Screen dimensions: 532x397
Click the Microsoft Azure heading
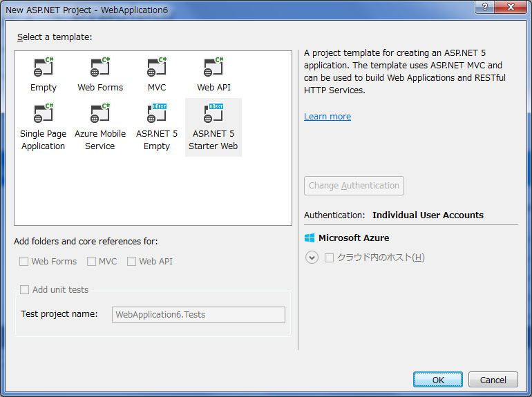pyautogui.click(x=354, y=238)
